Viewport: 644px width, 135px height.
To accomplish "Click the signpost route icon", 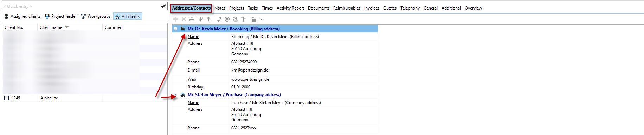I will coord(243,19).
